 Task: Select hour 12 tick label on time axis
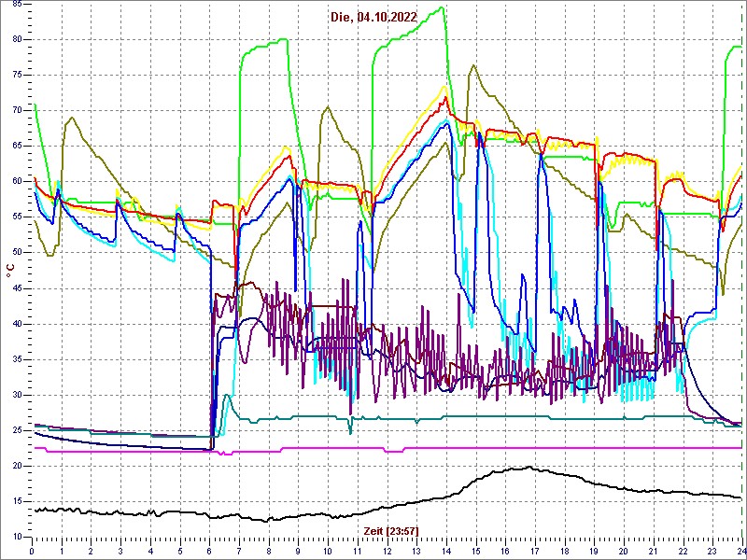click(x=388, y=551)
